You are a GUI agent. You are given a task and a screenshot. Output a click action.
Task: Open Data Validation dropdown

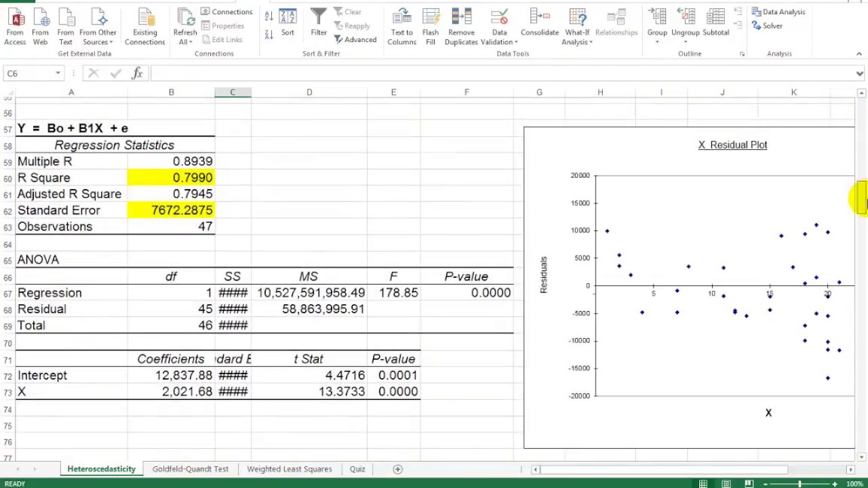click(x=499, y=37)
